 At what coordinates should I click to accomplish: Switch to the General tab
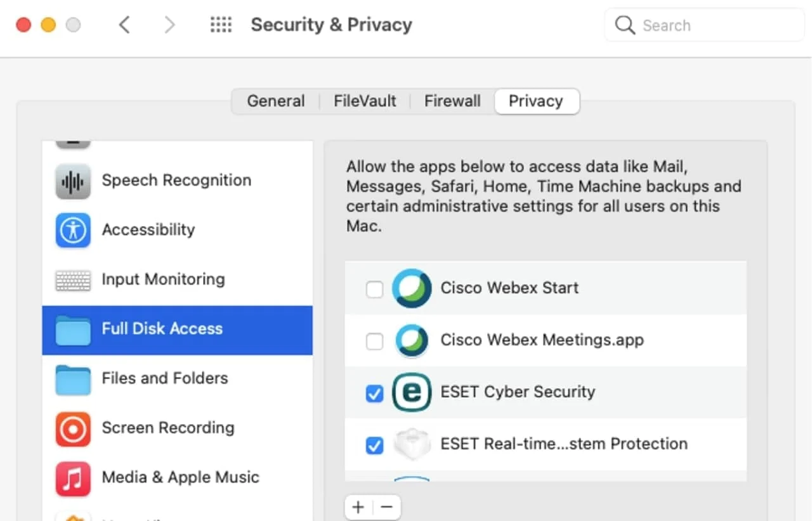click(275, 101)
